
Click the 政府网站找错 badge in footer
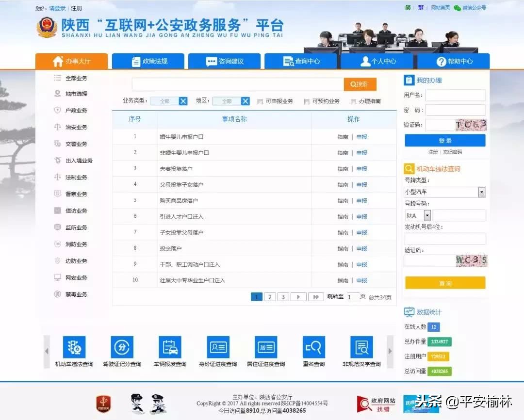pyautogui.click(x=377, y=404)
